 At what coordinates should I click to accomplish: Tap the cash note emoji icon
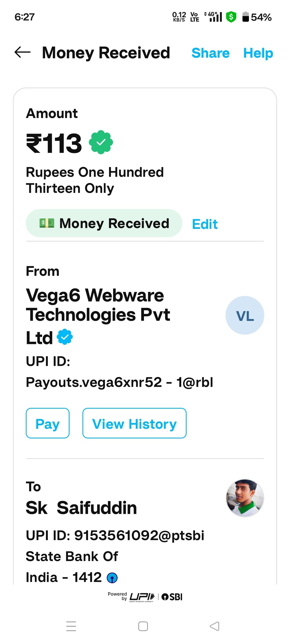pos(47,223)
